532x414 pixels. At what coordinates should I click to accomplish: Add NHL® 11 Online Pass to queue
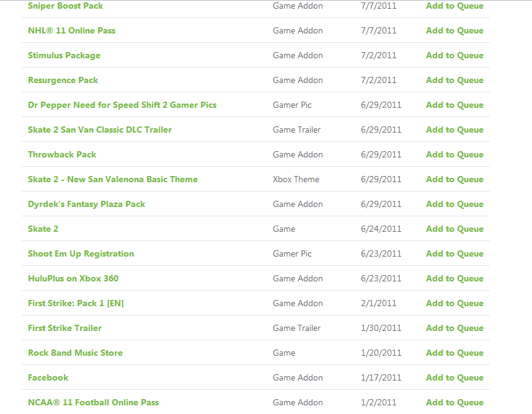point(454,30)
